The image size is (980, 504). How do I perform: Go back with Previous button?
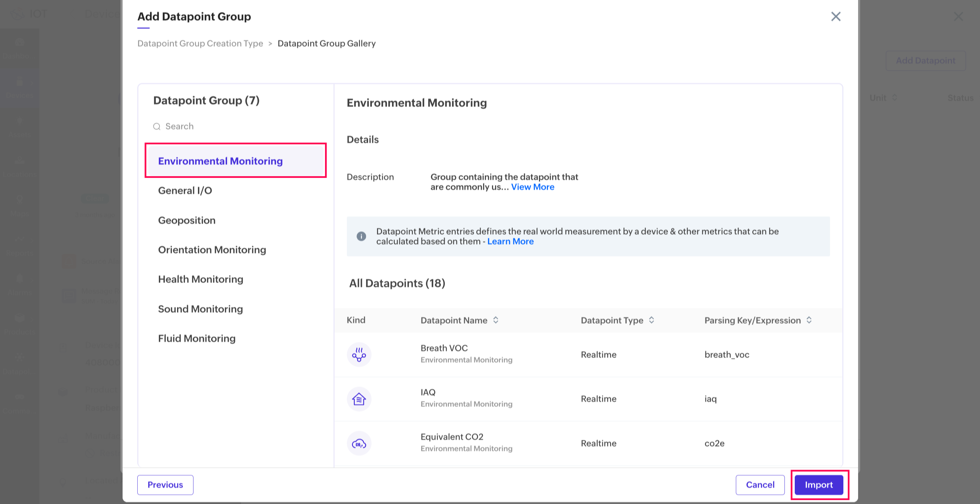click(x=165, y=484)
